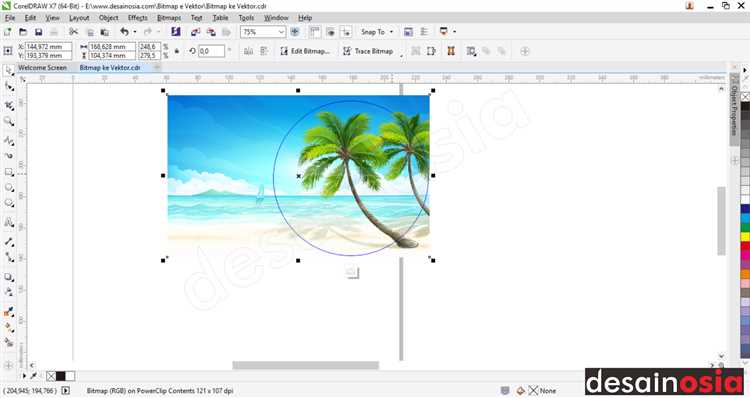Select the Smart Fill tool
Viewport: 750px width, 398px height.
9,342
